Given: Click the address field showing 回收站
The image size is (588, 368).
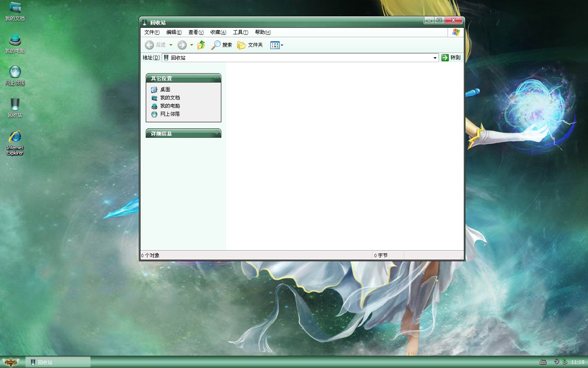Looking at the screenshot, I should (x=300, y=58).
